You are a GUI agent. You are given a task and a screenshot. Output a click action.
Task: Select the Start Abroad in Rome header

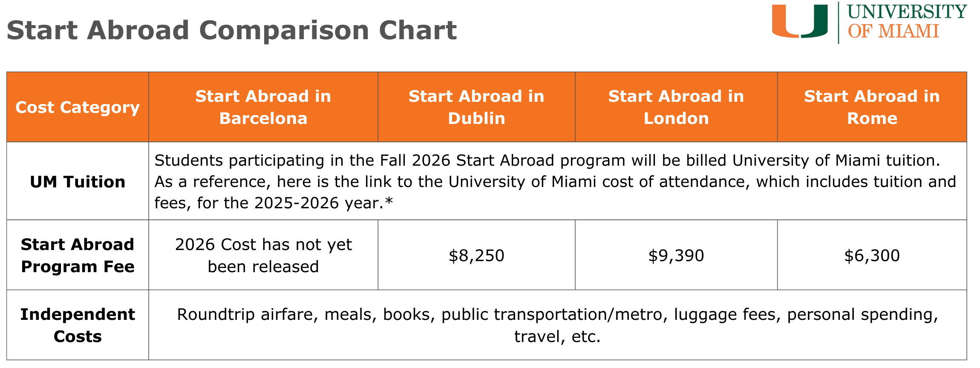872,107
